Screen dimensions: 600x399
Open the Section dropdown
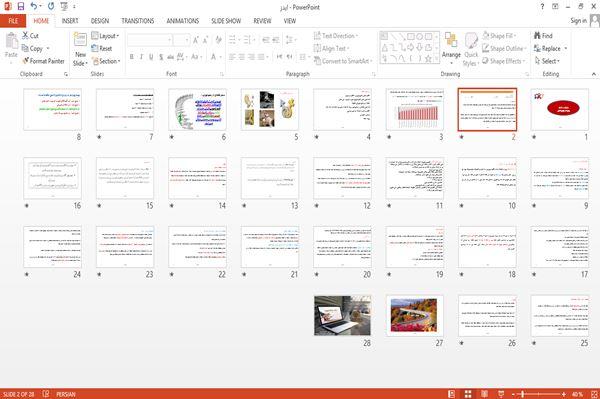(x=106, y=61)
